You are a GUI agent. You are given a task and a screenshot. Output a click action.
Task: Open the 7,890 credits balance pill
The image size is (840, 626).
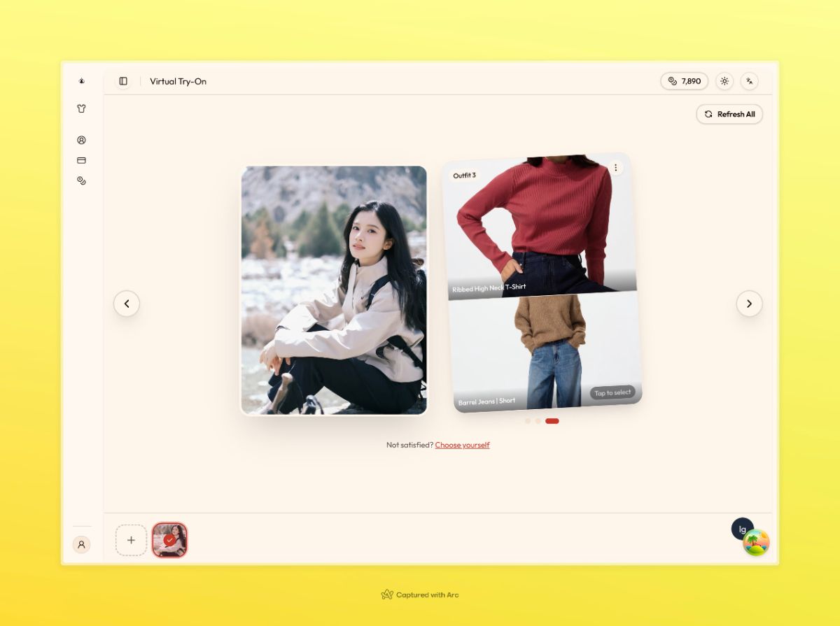click(x=684, y=81)
